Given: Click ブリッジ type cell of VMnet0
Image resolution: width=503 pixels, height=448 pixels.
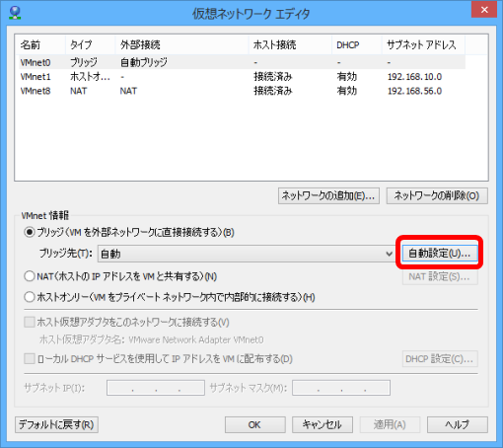Looking at the screenshot, I should point(84,62).
